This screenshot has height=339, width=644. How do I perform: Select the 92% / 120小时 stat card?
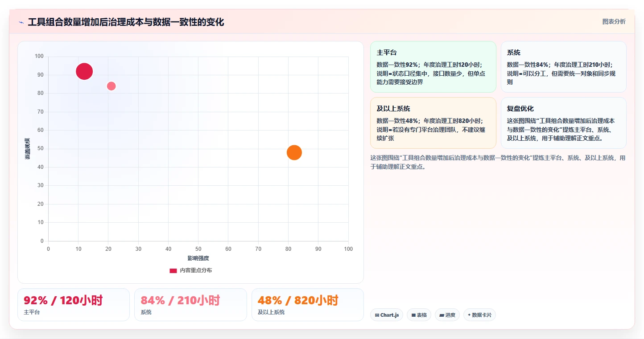[74, 305]
